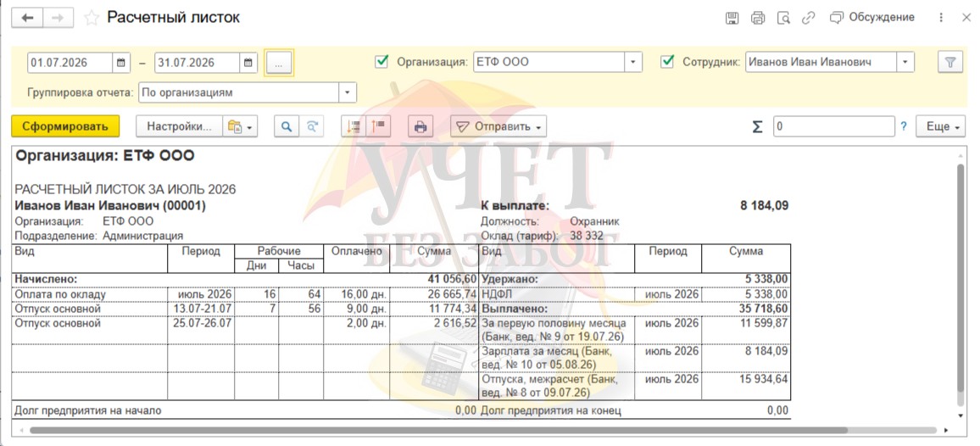
Task: Print the report via top-right printer icon
Action: 758,18
